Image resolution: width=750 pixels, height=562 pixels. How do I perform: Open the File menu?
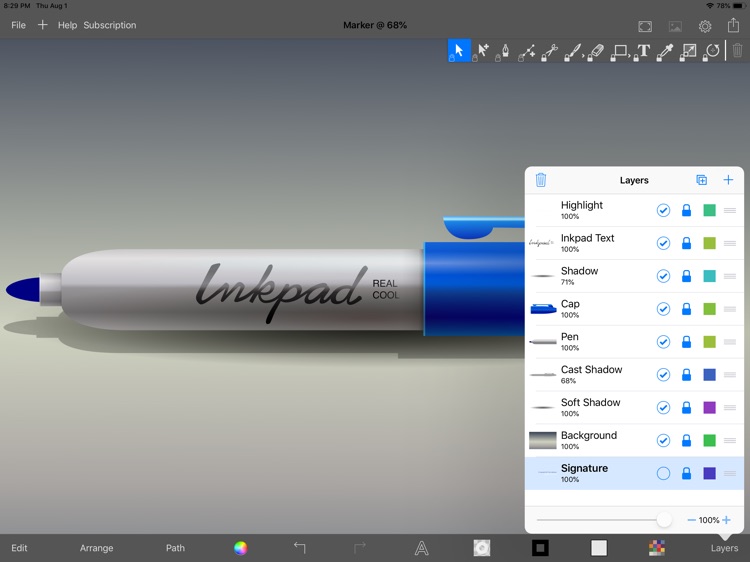tap(18, 25)
